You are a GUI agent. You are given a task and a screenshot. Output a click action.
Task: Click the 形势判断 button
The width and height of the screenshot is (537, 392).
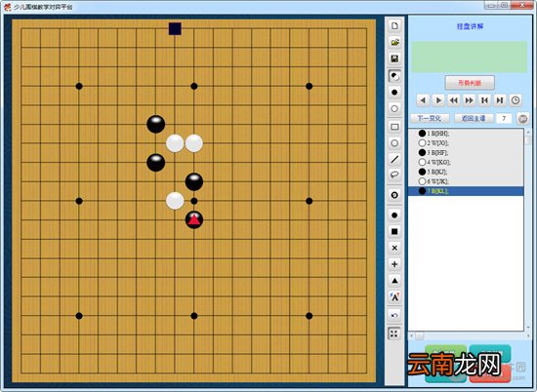tap(470, 83)
